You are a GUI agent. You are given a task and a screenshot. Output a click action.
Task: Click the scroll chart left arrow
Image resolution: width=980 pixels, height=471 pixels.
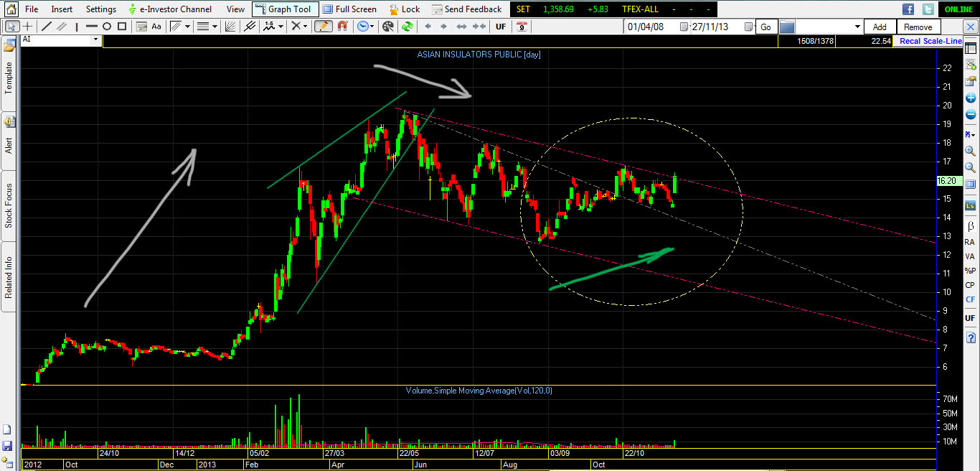coord(428,26)
